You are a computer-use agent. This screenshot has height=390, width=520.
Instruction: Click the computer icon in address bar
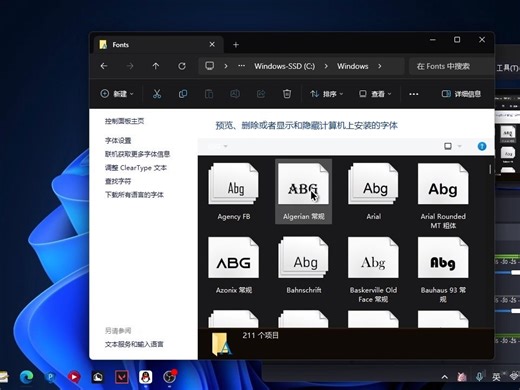click(210, 66)
